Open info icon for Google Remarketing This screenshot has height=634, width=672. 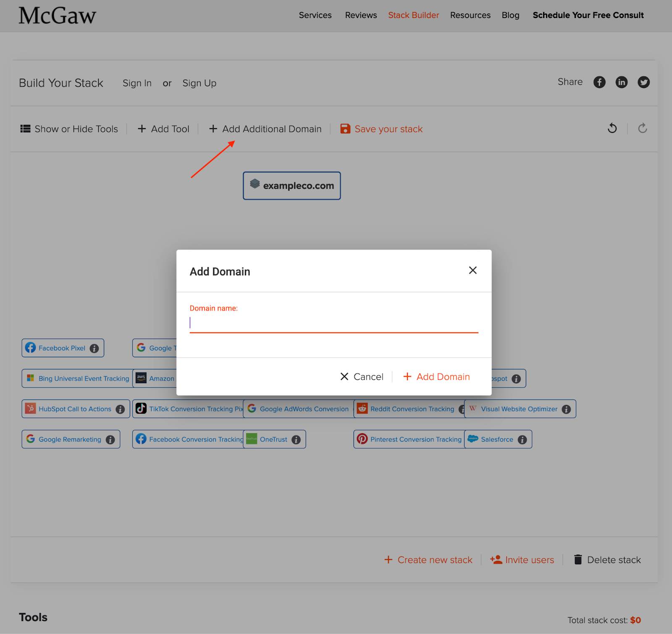tap(110, 439)
